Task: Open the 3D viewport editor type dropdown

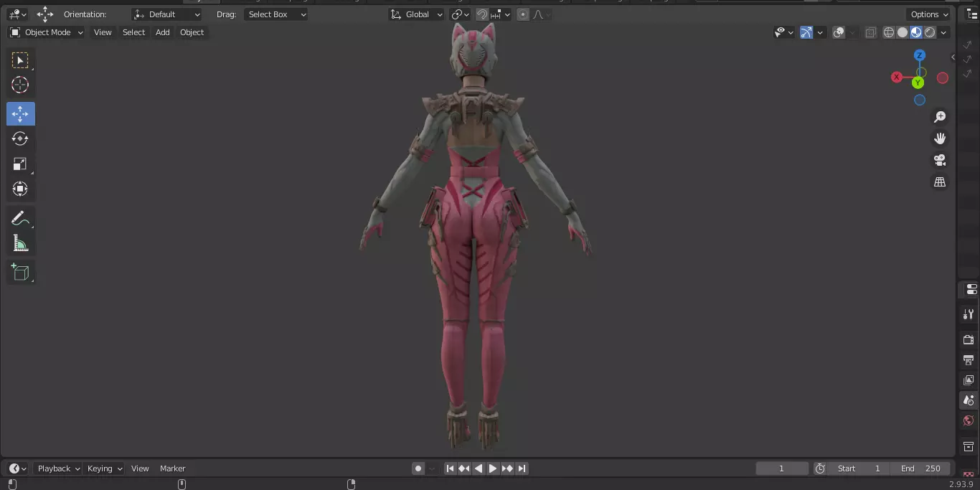Action: coord(18,14)
